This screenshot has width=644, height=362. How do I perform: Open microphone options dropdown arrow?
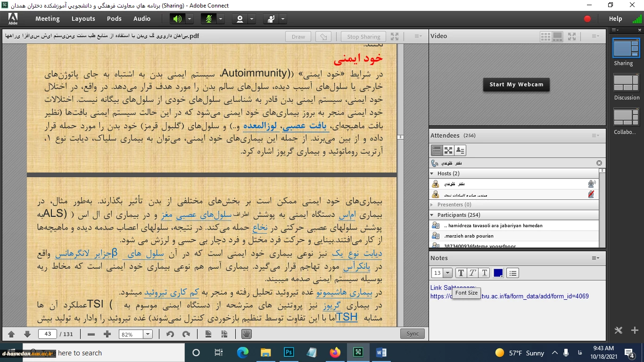click(221, 19)
